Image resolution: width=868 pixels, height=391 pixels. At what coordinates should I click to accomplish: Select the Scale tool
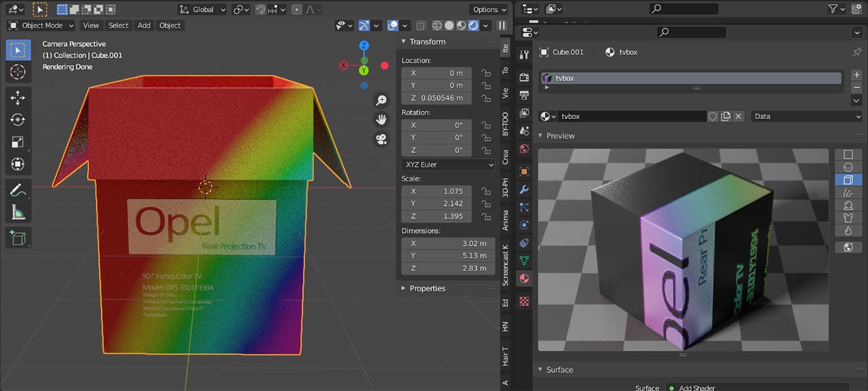point(18,142)
